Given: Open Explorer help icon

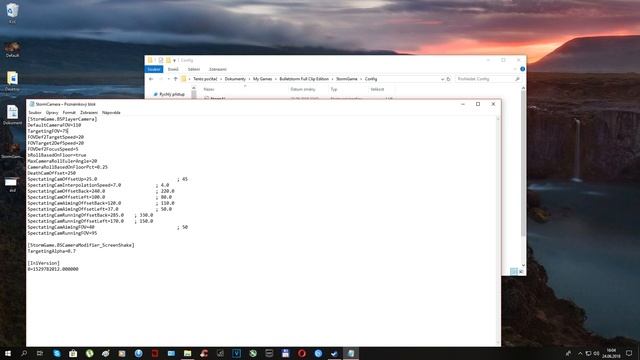Looking at the screenshot, I should (x=522, y=69).
